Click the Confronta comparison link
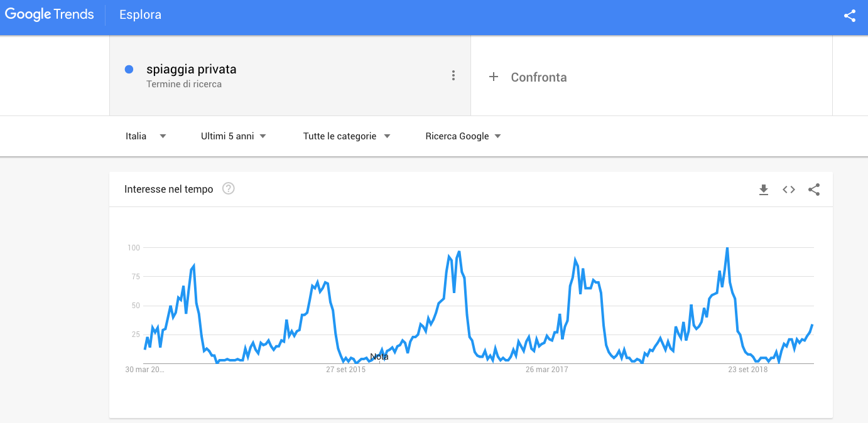868x423 pixels. click(x=539, y=77)
